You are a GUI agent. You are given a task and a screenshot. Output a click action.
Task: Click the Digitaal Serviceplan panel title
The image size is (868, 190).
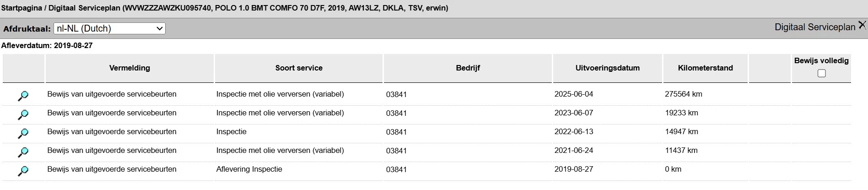(x=814, y=27)
